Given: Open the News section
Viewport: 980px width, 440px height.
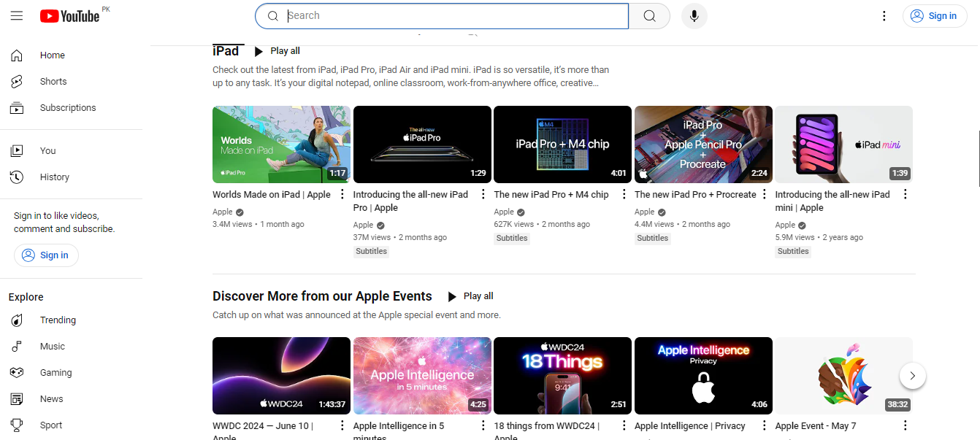Looking at the screenshot, I should click(51, 398).
